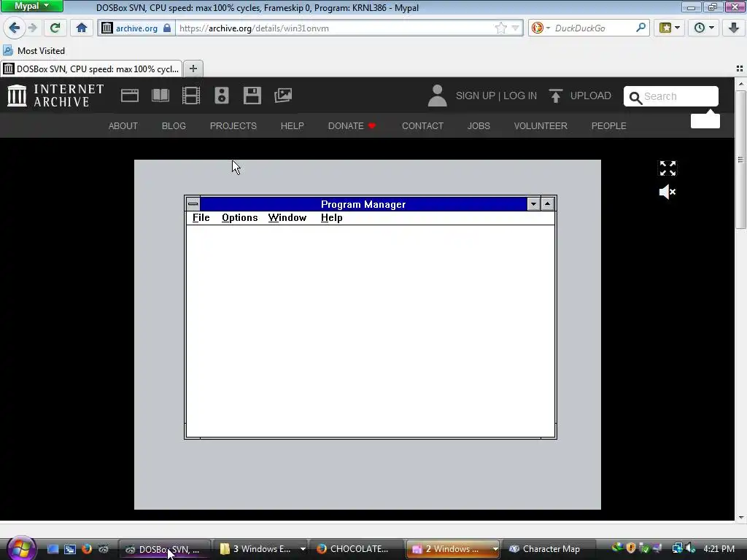
Task: Open the CONTACT nav item
Action: [x=422, y=125]
